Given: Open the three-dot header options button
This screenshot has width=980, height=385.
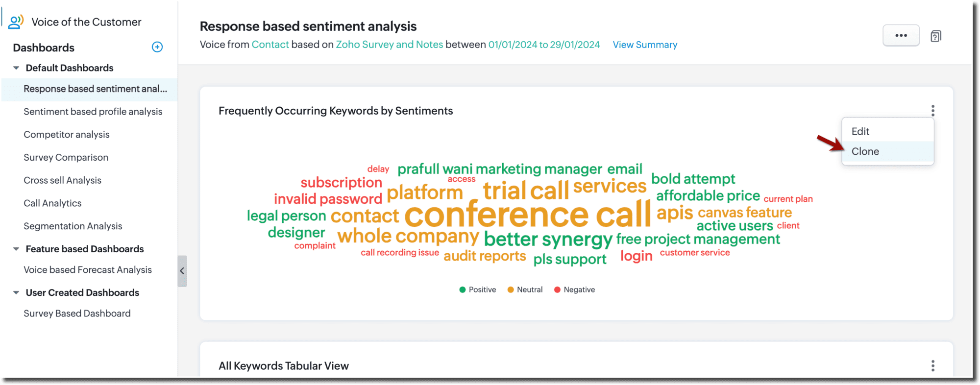Looking at the screenshot, I should (x=901, y=35).
